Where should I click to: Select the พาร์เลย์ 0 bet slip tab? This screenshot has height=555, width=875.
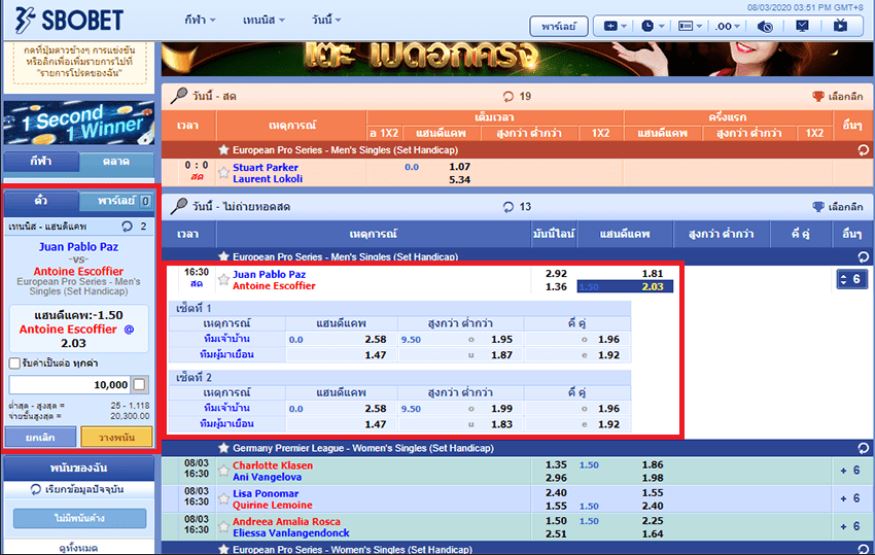[x=116, y=201]
